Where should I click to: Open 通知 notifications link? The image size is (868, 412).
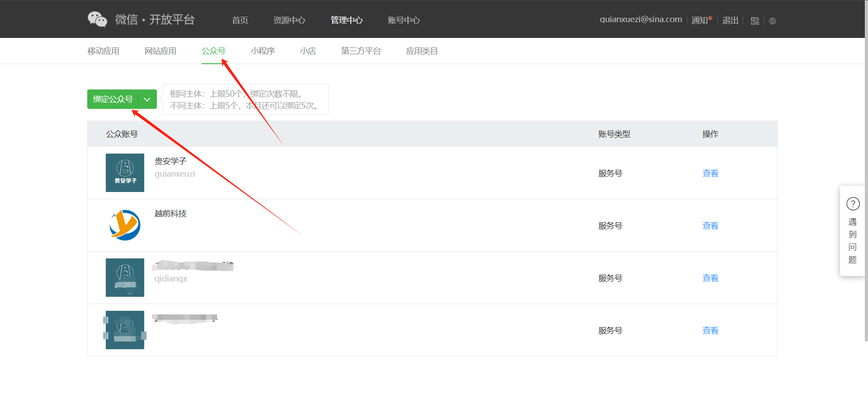tap(699, 20)
